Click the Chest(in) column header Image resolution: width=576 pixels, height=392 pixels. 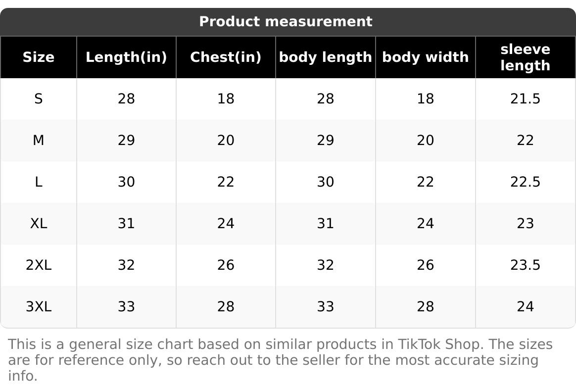226,57
